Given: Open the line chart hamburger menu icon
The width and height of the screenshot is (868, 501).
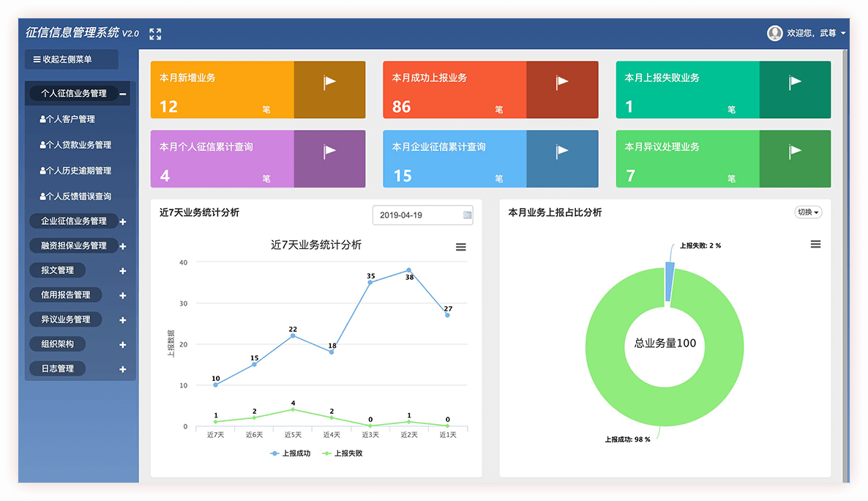Looking at the screenshot, I should click(461, 248).
